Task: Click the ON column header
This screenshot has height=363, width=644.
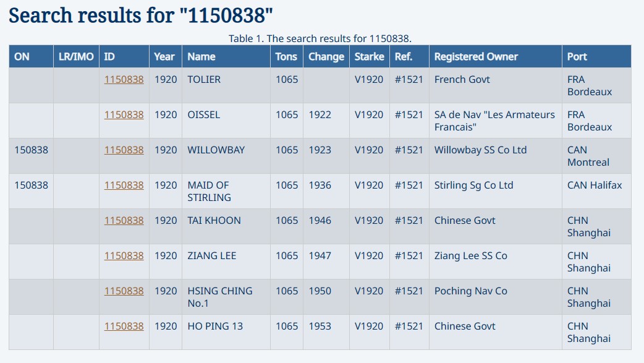Action: 32,56
